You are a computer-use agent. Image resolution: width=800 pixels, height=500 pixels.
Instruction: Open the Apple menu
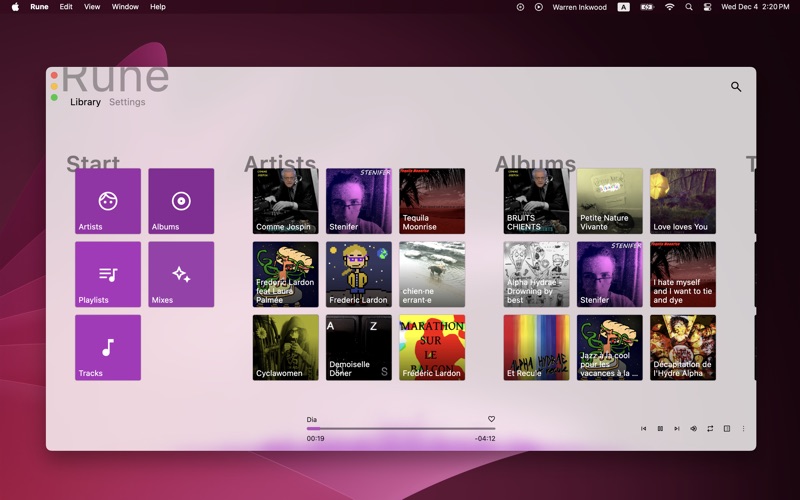pyautogui.click(x=15, y=7)
